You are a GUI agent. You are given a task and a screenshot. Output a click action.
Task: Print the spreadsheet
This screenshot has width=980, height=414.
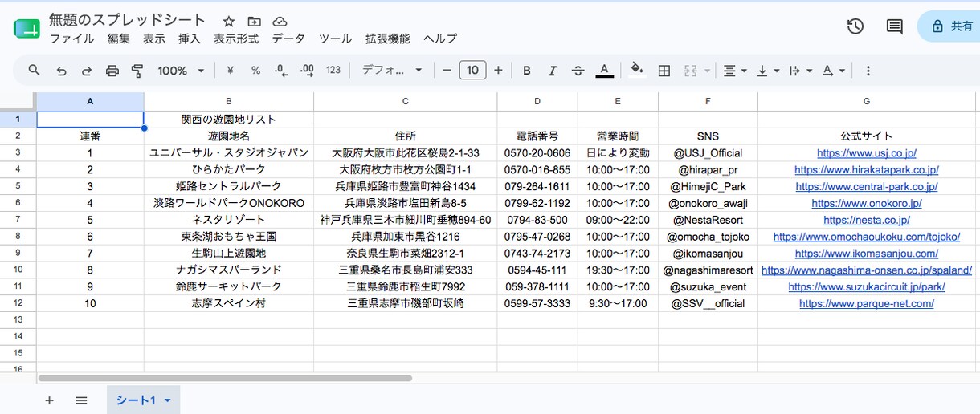tap(112, 71)
